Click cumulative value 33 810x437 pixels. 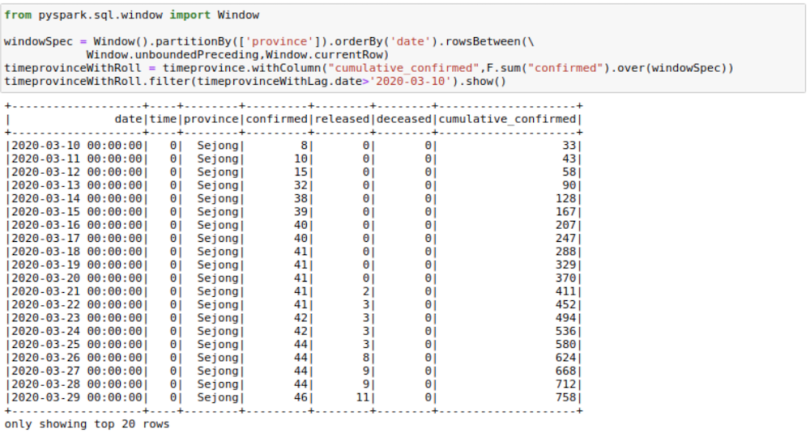pyautogui.click(x=569, y=146)
